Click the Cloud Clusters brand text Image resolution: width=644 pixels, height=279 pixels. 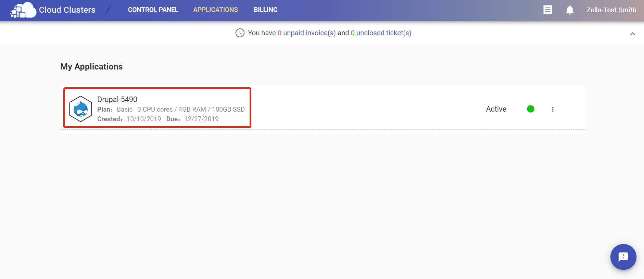pyautogui.click(x=67, y=10)
